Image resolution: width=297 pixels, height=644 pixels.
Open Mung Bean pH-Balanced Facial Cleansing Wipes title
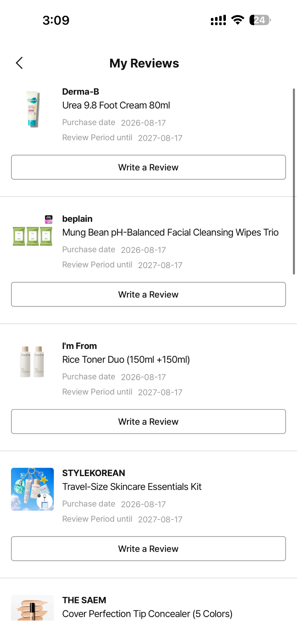click(170, 232)
